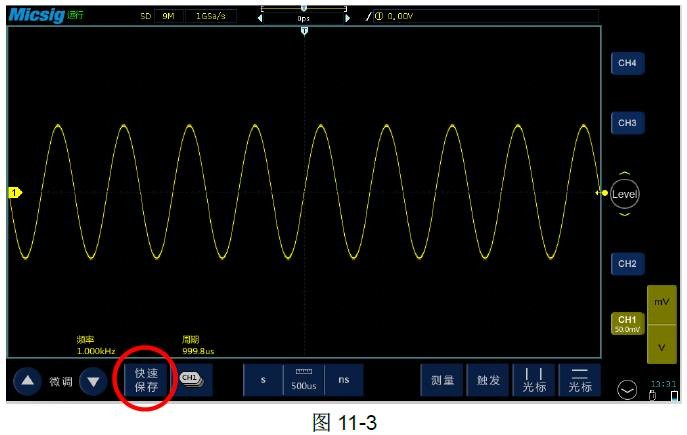The width and height of the screenshot is (687, 435).
Task: Select the 's' slower timebase button
Action: point(263,380)
